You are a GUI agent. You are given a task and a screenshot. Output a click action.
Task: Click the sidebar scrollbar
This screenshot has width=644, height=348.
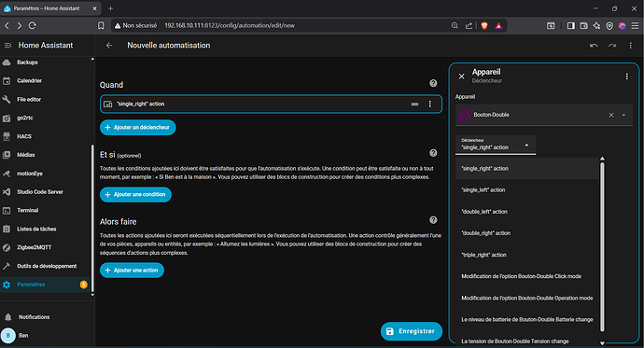pyautogui.click(x=92, y=217)
